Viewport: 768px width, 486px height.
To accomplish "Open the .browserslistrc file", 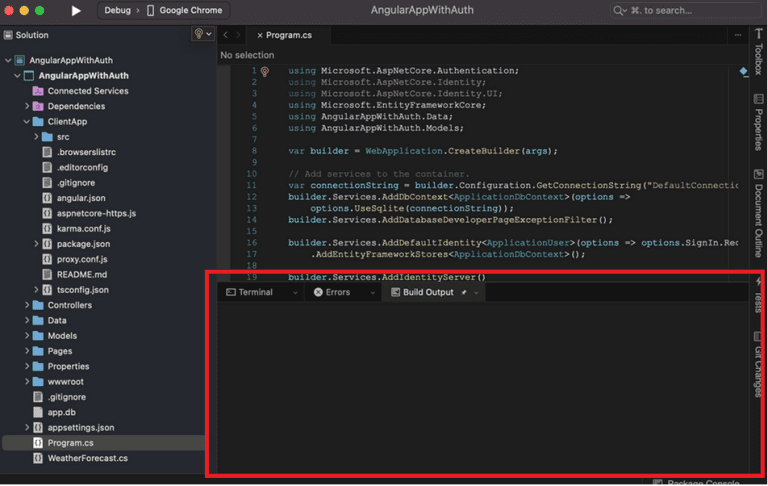I will [86, 152].
